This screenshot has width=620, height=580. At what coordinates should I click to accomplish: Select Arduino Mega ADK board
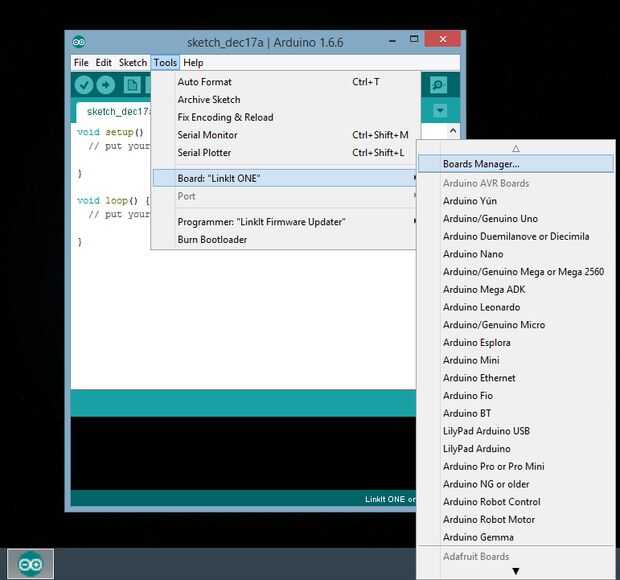pos(516,289)
